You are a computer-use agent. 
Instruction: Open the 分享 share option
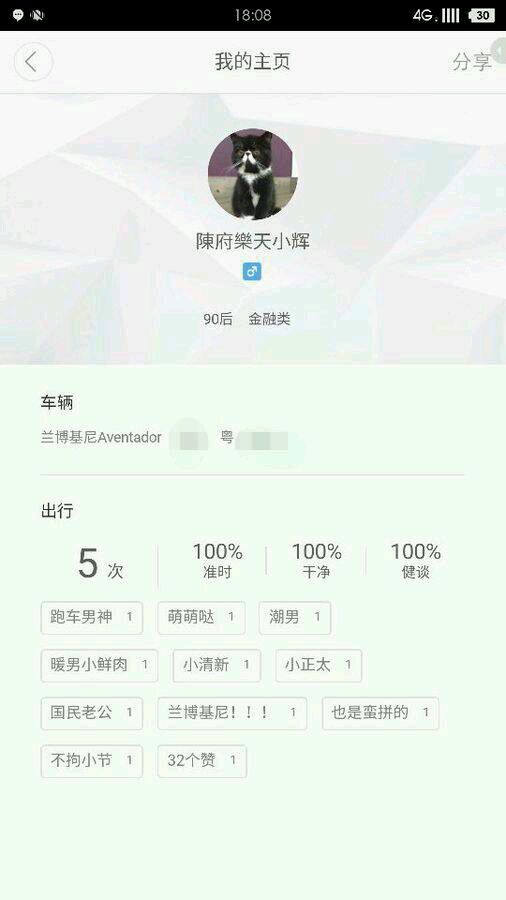tap(472, 62)
